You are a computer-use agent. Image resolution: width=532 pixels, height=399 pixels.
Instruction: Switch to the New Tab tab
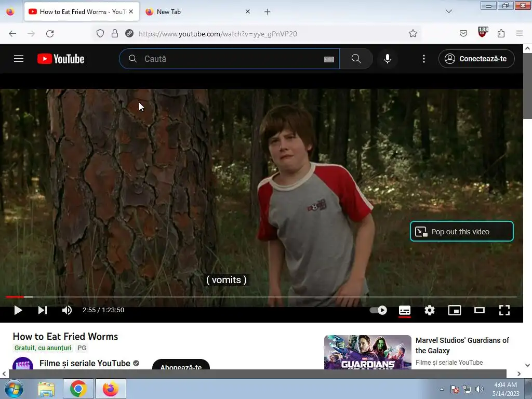tap(198, 11)
